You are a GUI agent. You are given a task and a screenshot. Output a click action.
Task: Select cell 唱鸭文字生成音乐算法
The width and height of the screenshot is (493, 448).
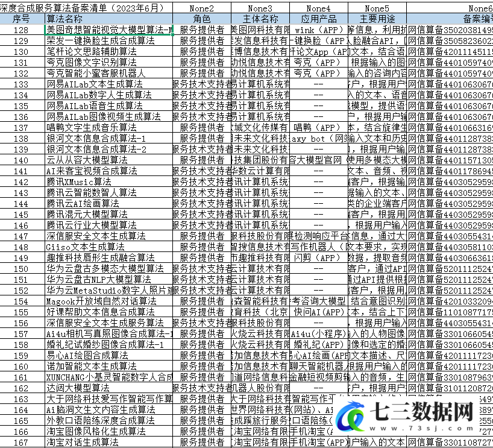point(109,128)
